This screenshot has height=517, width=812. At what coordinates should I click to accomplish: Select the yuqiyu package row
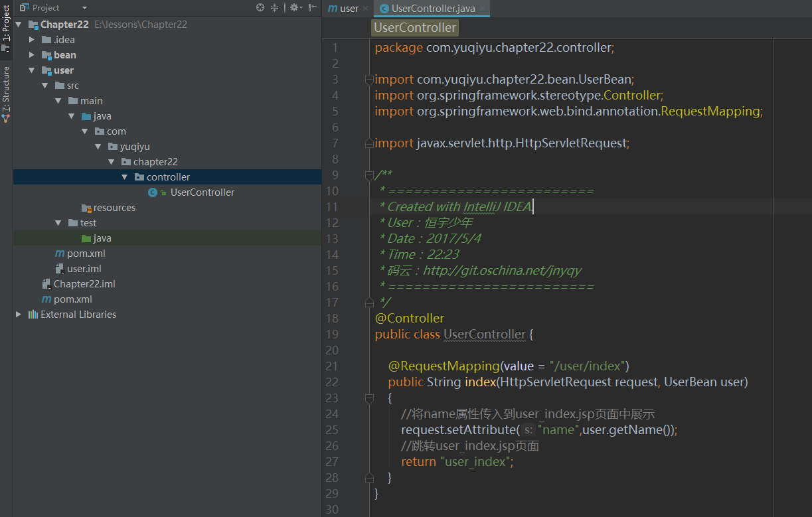click(167, 147)
